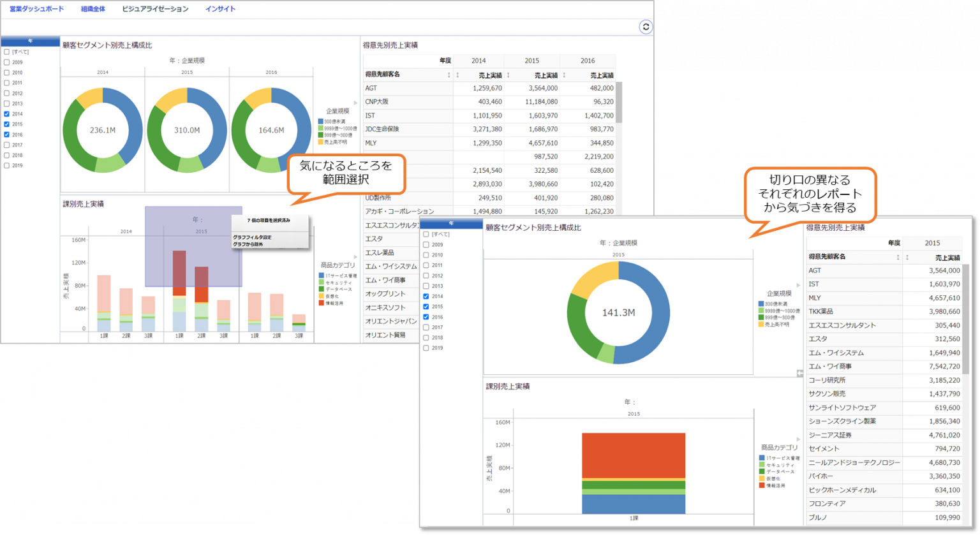The height and width of the screenshot is (535, 980).
Task: Click sort icon on 2015 売上実績 in front report
Action: click(907, 257)
